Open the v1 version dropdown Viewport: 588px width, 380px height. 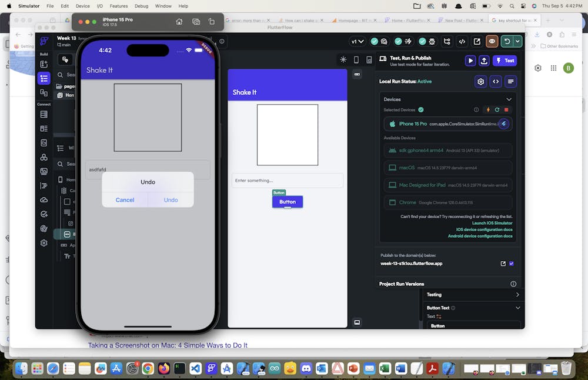click(357, 41)
